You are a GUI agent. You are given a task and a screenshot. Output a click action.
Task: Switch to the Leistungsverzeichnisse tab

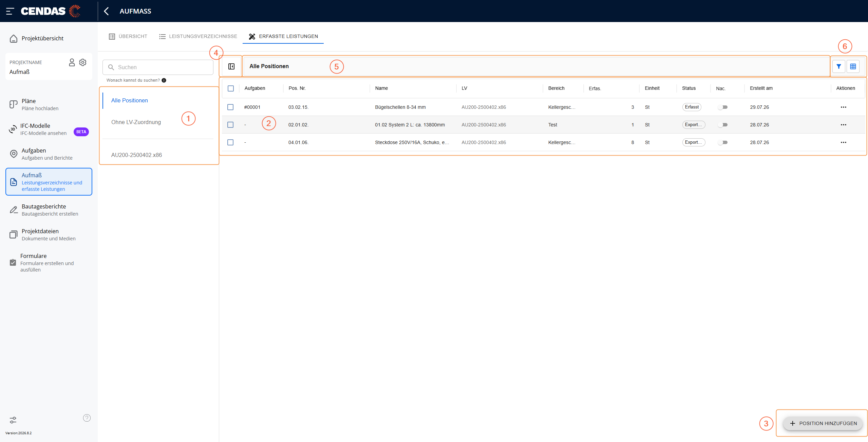pyautogui.click(x=198, y=36)
